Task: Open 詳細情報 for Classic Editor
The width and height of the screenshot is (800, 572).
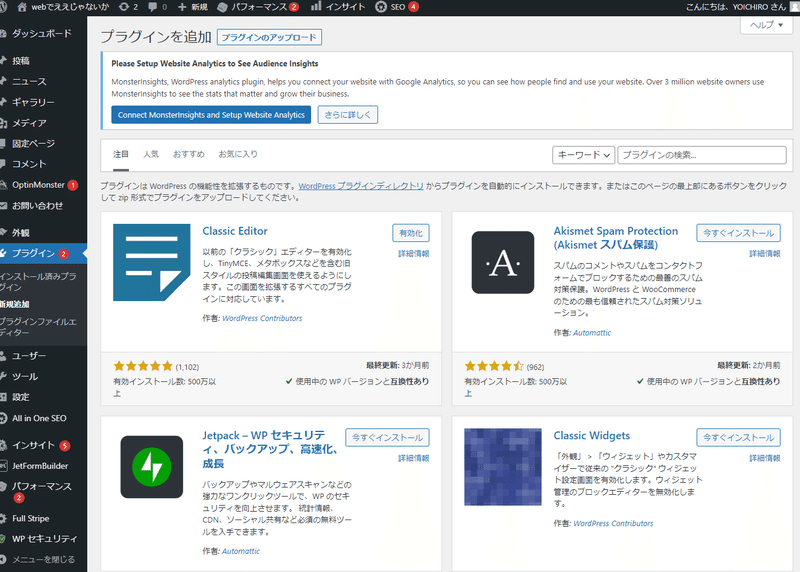Action: click(413, 254)
